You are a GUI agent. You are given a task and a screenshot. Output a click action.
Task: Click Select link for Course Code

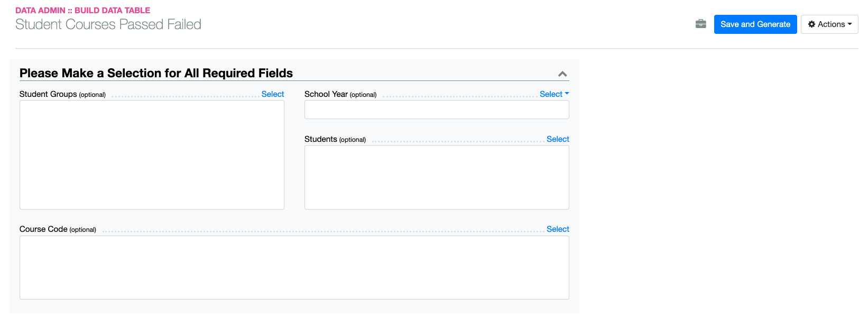tap(558, 229)
